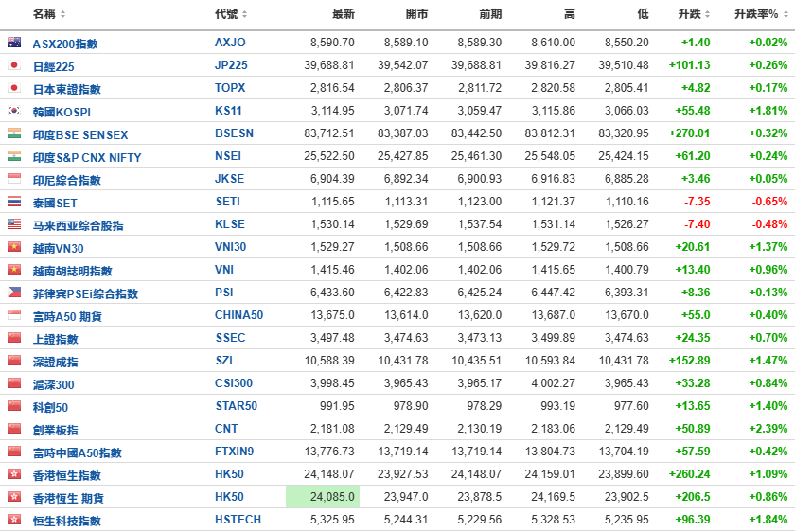Open the 泰國SET index link

pos(55,204)
